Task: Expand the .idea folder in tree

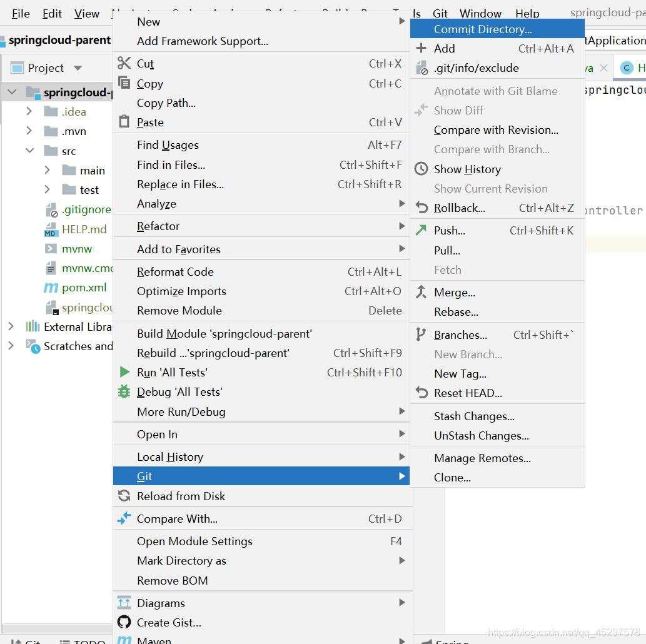Action: tap(29, 111)
